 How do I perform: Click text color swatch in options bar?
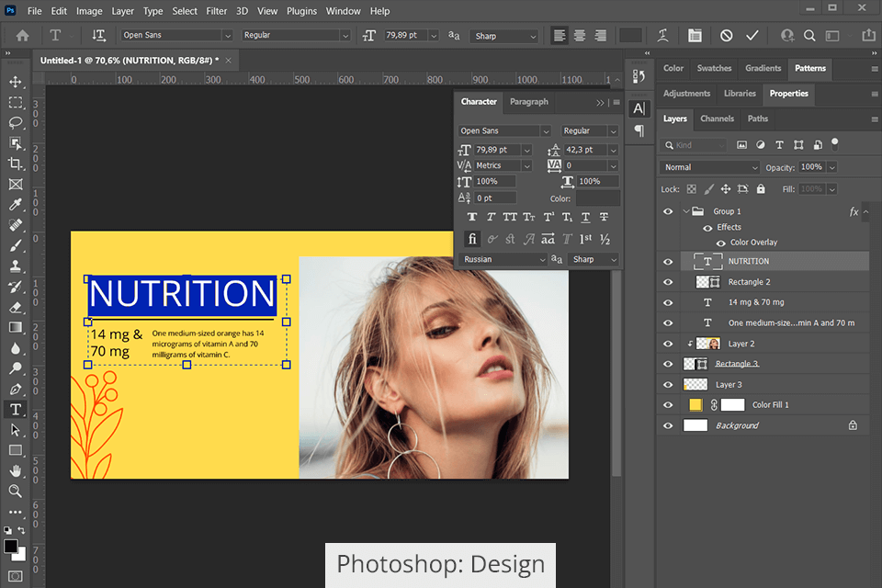tap(630, 36)
